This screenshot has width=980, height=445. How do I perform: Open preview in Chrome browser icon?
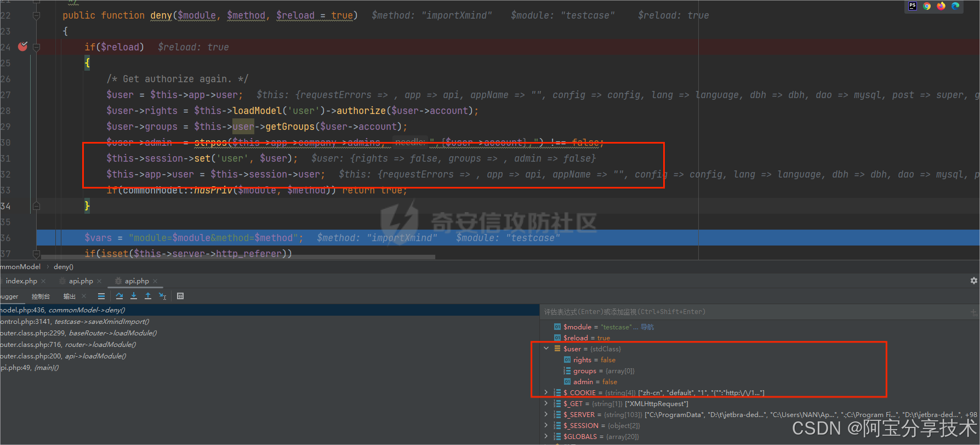927,6
